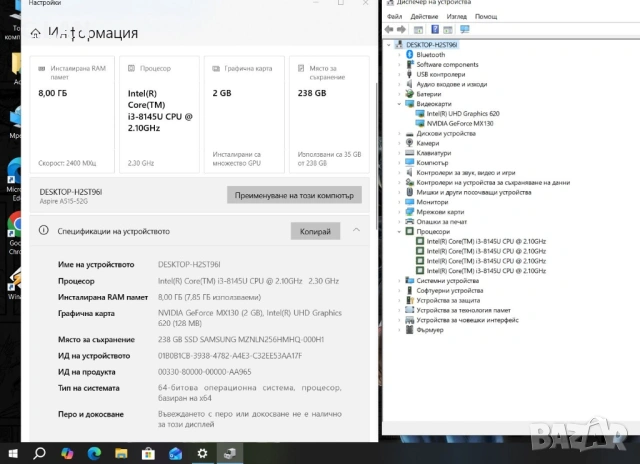Click the blue Help icon in Device Manager toolbar
Image resolution: width=640 pixels, height=464 pixels.
tap(435, 29)
